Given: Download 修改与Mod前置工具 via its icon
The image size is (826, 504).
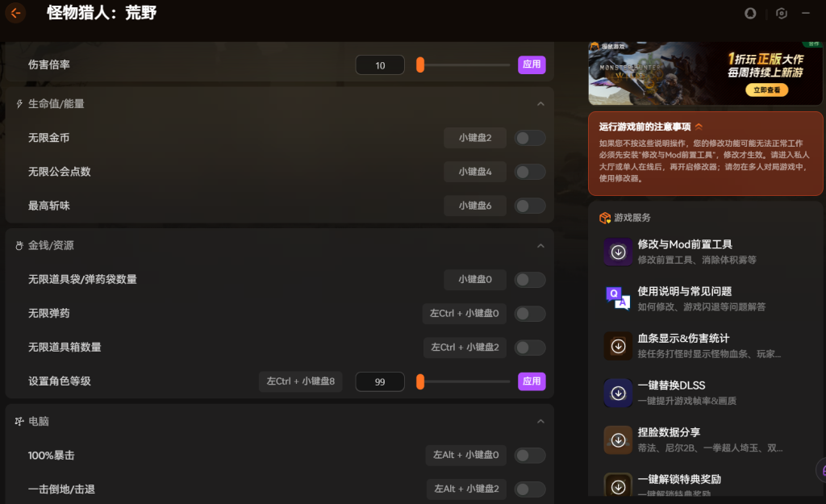Looking at the screenshot, I should coord(618,252).
